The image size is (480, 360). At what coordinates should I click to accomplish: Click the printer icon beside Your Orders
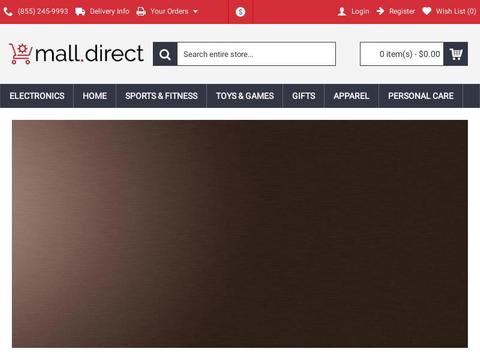pos(141,12)
